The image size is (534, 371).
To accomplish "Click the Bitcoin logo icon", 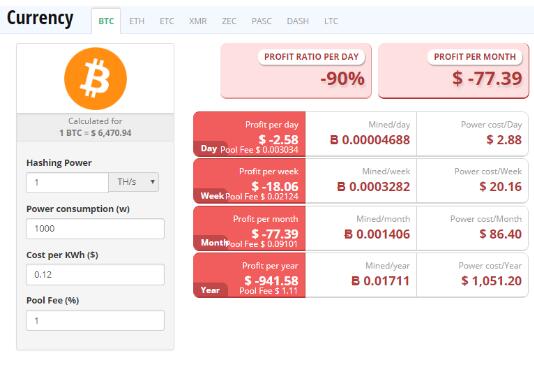I will click(95, 79).
